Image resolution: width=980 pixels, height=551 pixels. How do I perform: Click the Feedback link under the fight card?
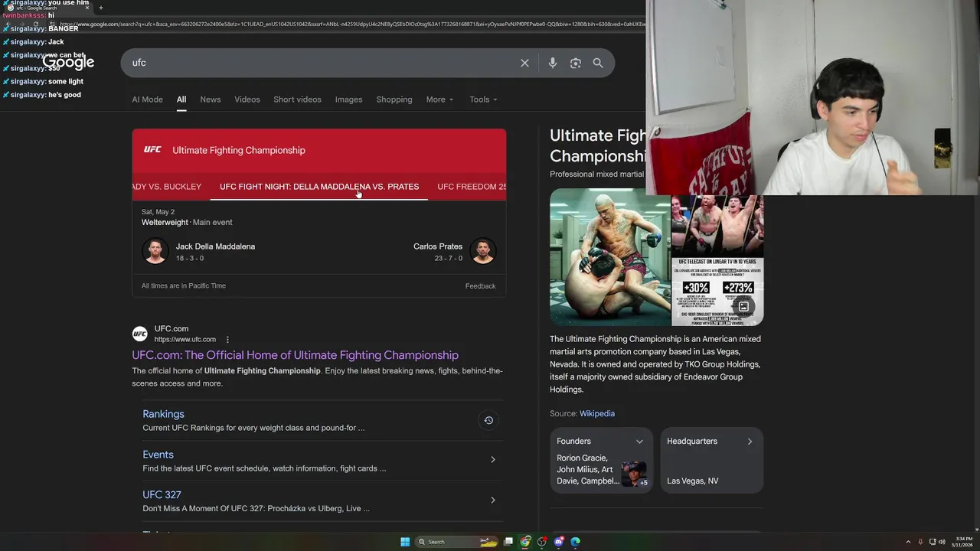(x=480, y=286)
